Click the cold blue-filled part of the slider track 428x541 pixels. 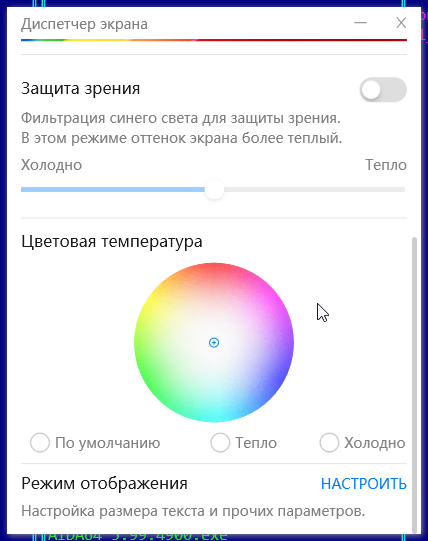(x=113, y=189)
